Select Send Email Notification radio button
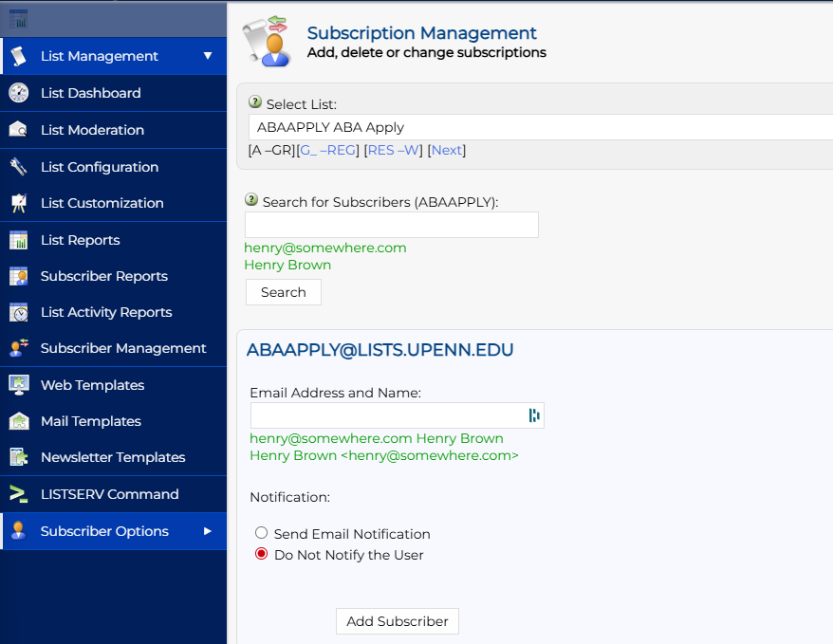 click(x=261, y=532)
